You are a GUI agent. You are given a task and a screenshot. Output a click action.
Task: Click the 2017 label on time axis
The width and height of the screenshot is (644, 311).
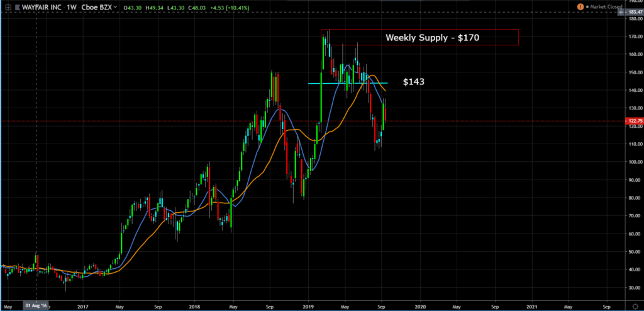(82, 307)
